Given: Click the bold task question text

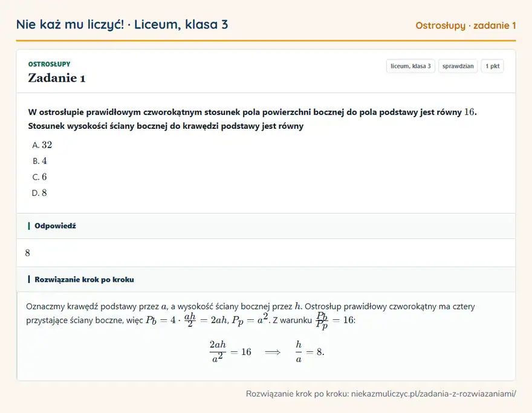Looking at the screenshot, I should [253, 119].
